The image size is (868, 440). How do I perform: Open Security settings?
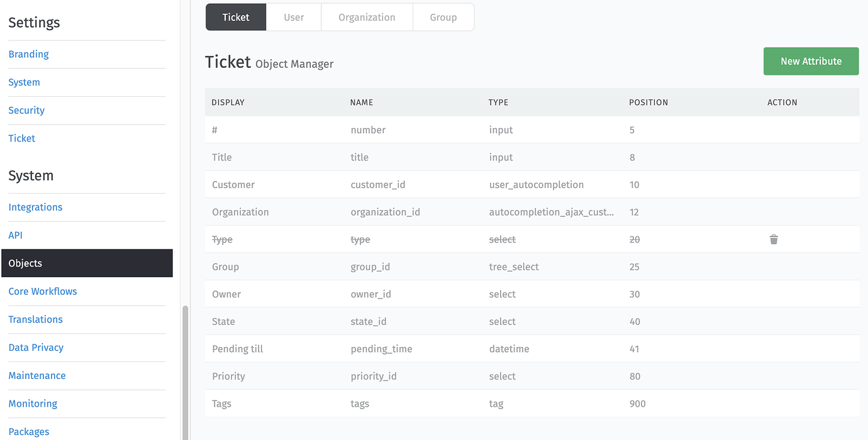coord(26,110)
